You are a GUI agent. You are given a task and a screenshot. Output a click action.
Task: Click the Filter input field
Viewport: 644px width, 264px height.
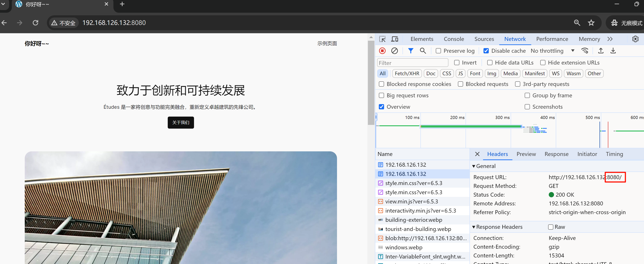tap(412, 63)
